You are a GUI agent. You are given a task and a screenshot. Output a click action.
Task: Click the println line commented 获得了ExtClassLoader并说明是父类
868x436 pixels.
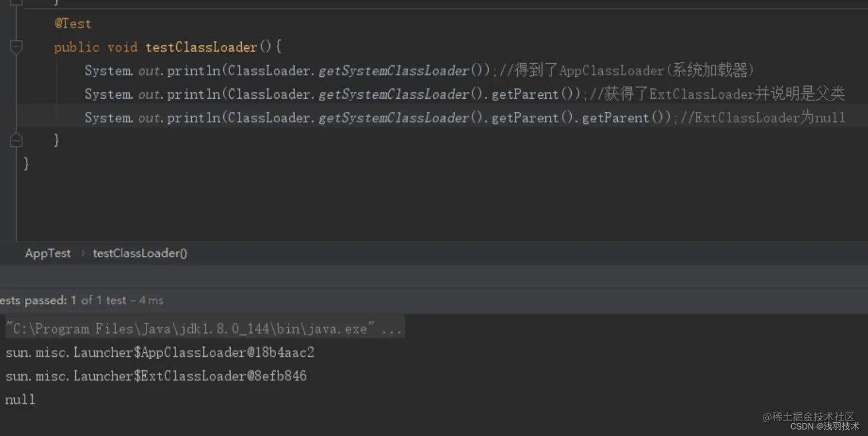(x=465, y=94)
